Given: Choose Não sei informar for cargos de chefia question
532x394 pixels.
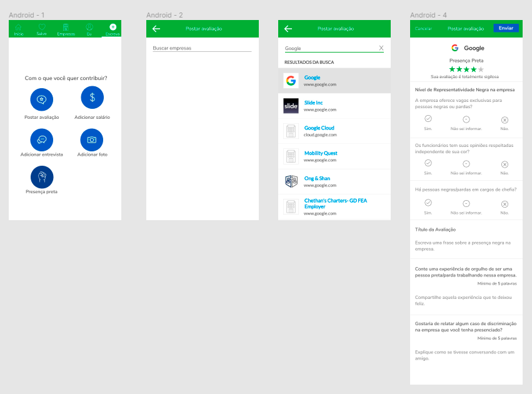Looking at the screenshot, I should coord(466,204).
